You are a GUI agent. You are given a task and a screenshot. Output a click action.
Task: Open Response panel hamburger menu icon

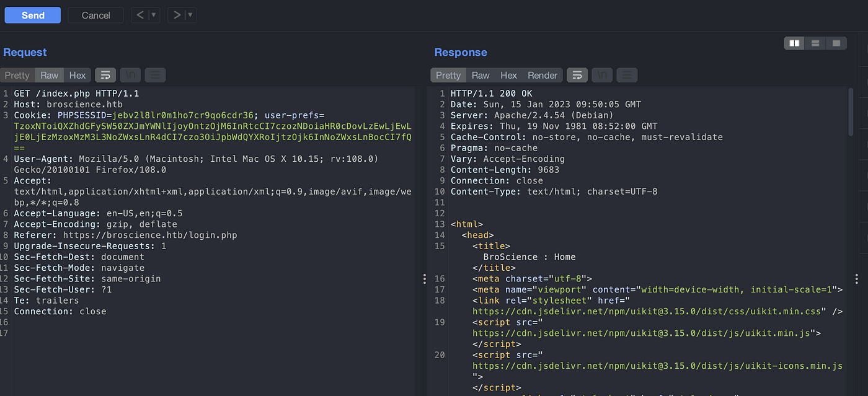click(627, 75)
